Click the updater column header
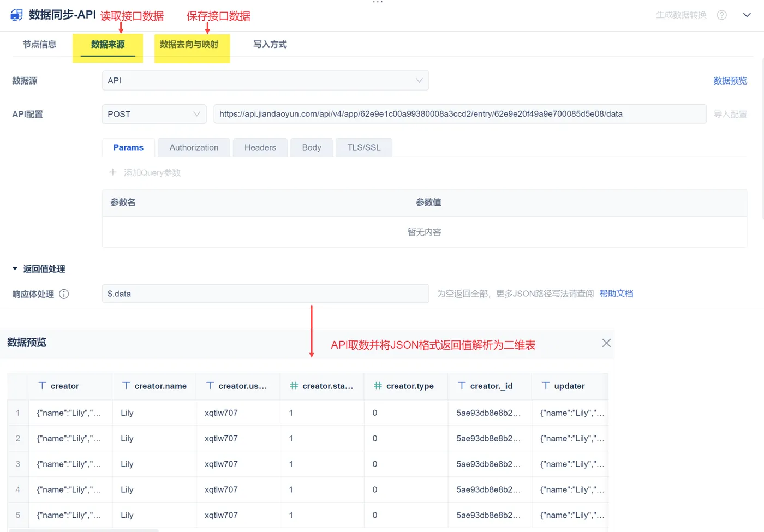Viewport: 764px width, 532px height. point(570,386)
